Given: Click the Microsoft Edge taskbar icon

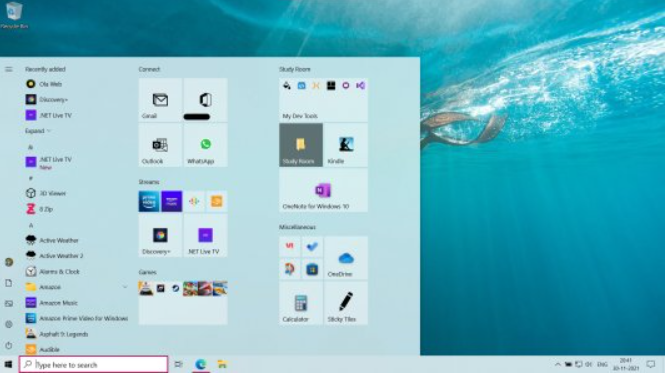Looking at the screenshot, I should click(200, 364).
